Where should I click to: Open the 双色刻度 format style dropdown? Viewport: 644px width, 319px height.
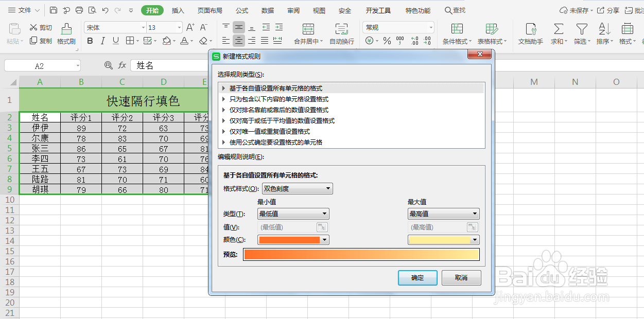tap(297, 188)
